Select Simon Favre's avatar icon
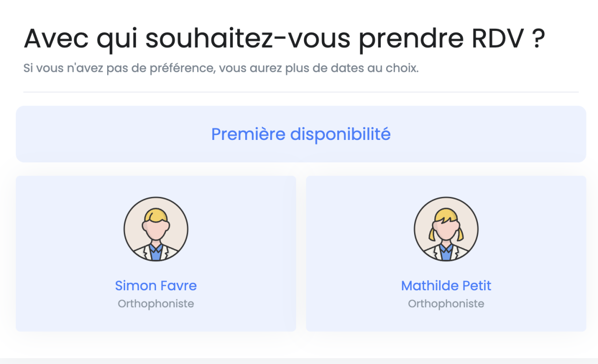The image size is (598, 364). tap(156, 229)
